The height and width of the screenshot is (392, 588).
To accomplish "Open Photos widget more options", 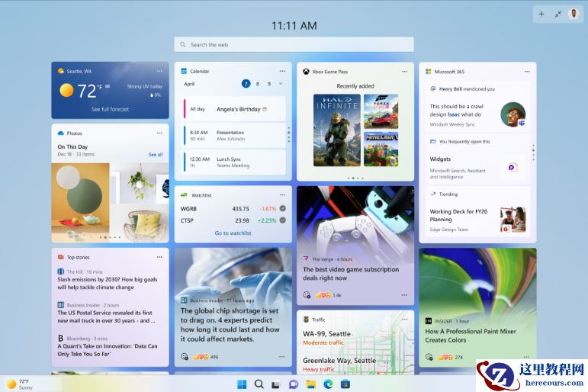I will tap(159, 133).
